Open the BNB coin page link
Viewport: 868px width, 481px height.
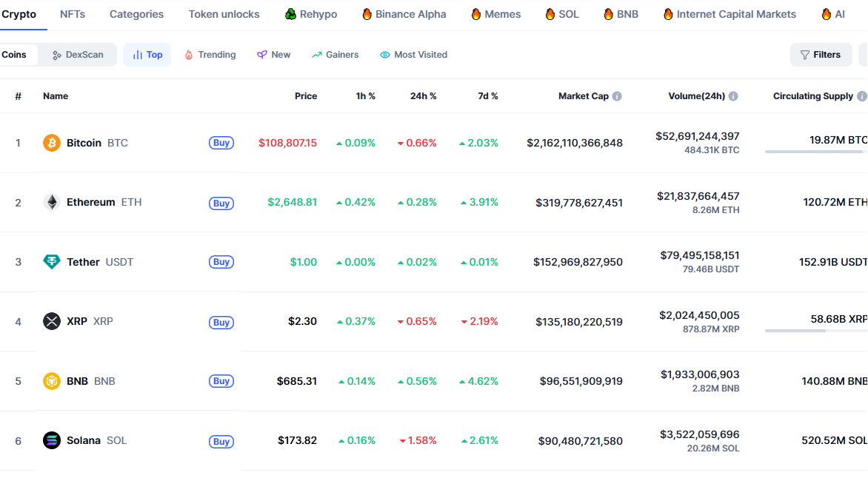pos(91,381)
